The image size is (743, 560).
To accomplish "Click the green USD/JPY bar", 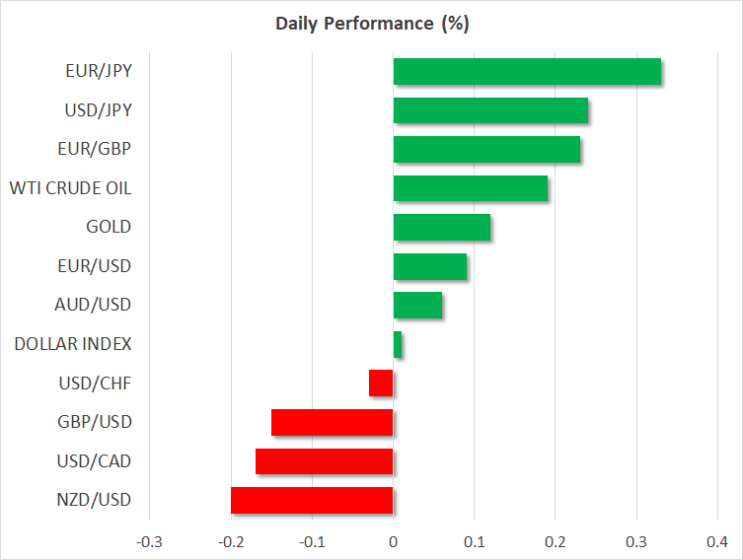I will [x=490, y=110].
